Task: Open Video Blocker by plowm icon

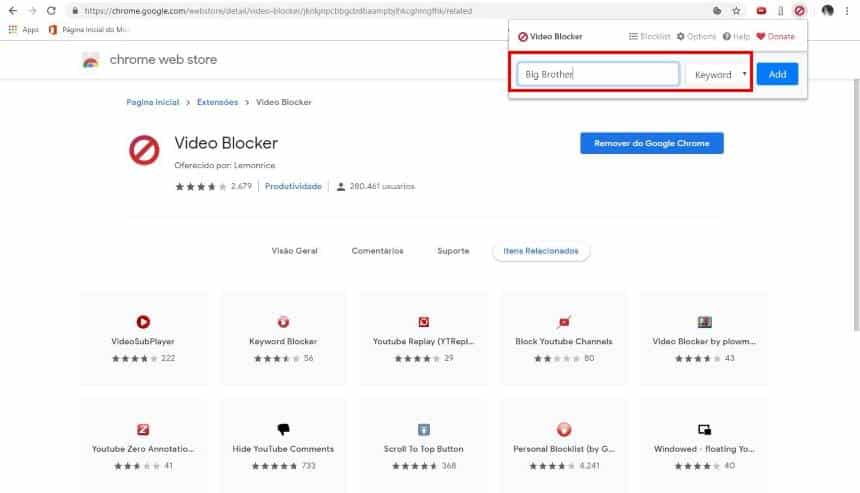Action: click(704, 322)
